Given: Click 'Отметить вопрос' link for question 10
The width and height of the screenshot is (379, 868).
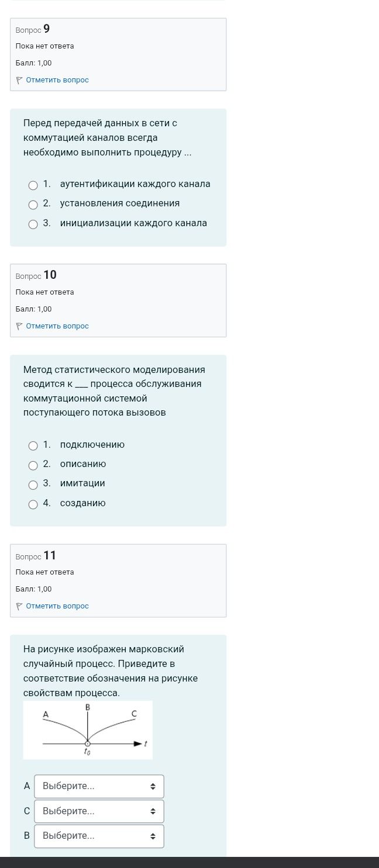Looking at the screenshot, I should (57, 326).
